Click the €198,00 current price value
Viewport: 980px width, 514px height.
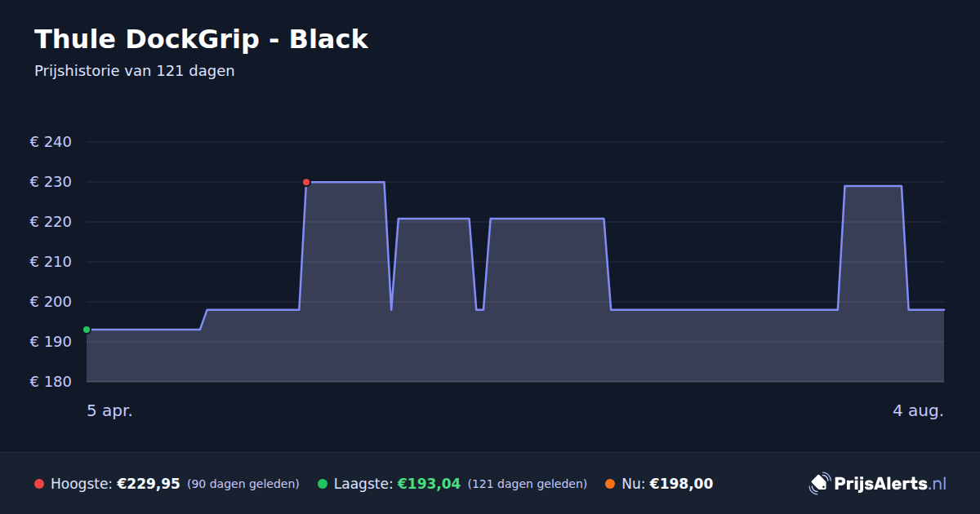[681, 484]
